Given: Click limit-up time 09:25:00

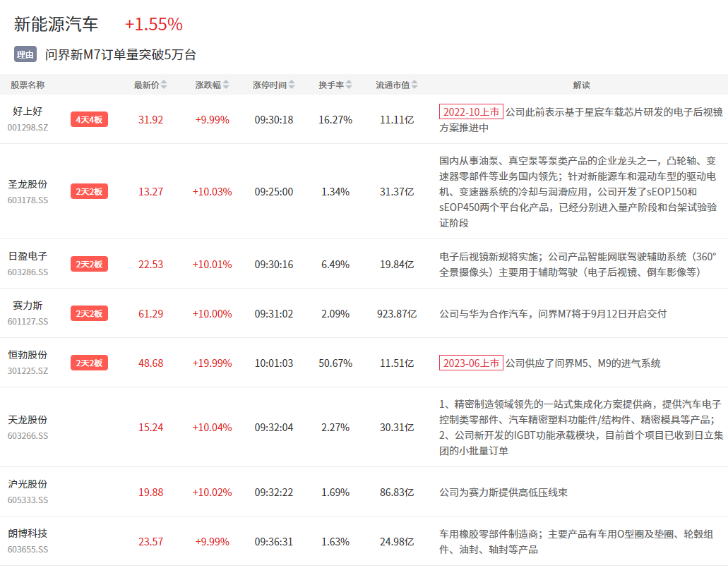Looking at the screenshot, I should (274, 192).
